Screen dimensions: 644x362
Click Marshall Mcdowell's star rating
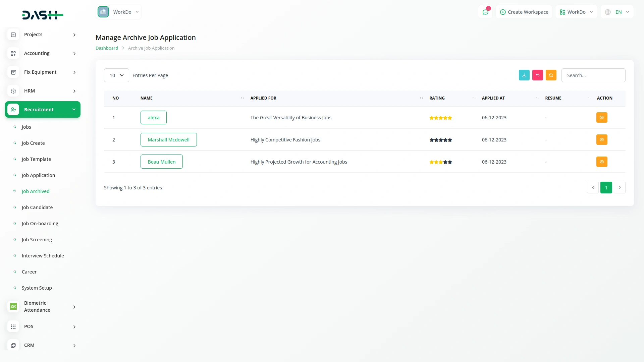(x=441, y=140)
